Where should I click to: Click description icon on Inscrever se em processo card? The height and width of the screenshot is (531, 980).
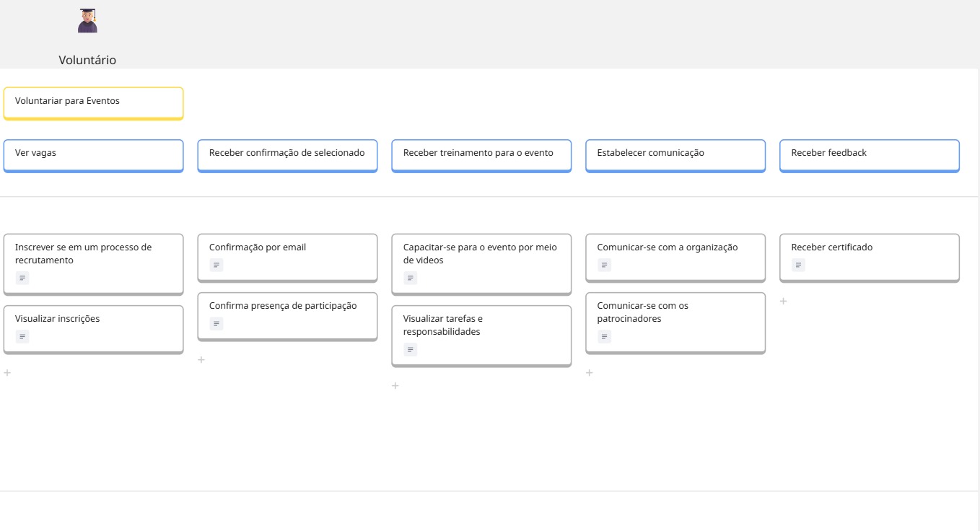22,278
